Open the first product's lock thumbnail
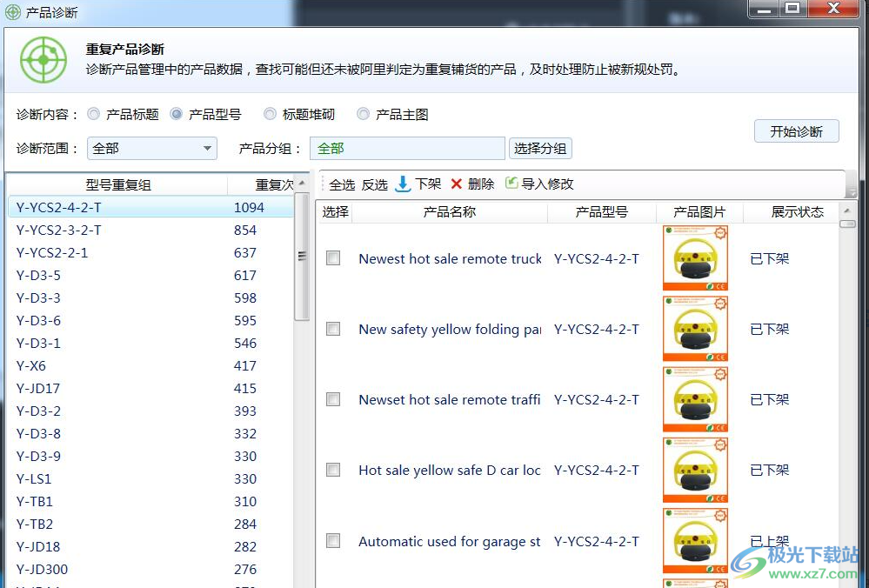Screen dimensions: 869x588 pyautogui.click(x=695, y=258)
